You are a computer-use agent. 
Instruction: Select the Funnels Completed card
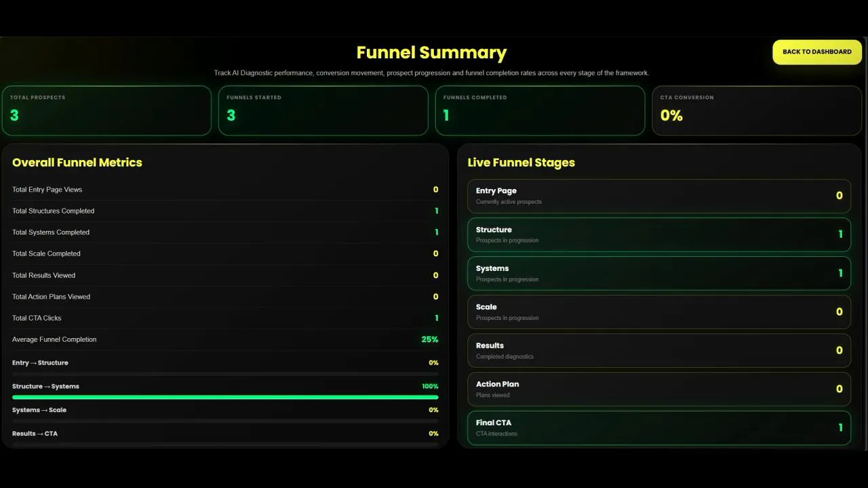[x=540, y=110]
